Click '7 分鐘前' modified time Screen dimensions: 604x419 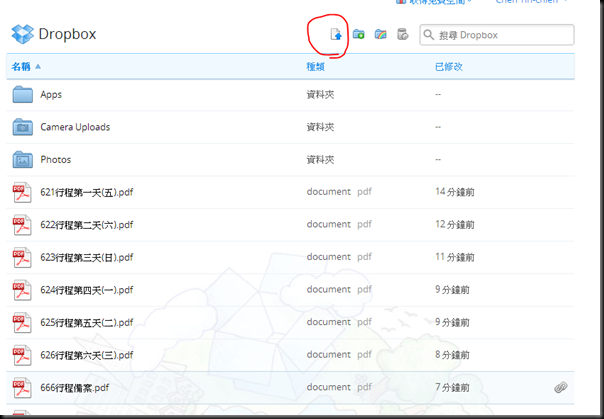(x=452, y=387)
